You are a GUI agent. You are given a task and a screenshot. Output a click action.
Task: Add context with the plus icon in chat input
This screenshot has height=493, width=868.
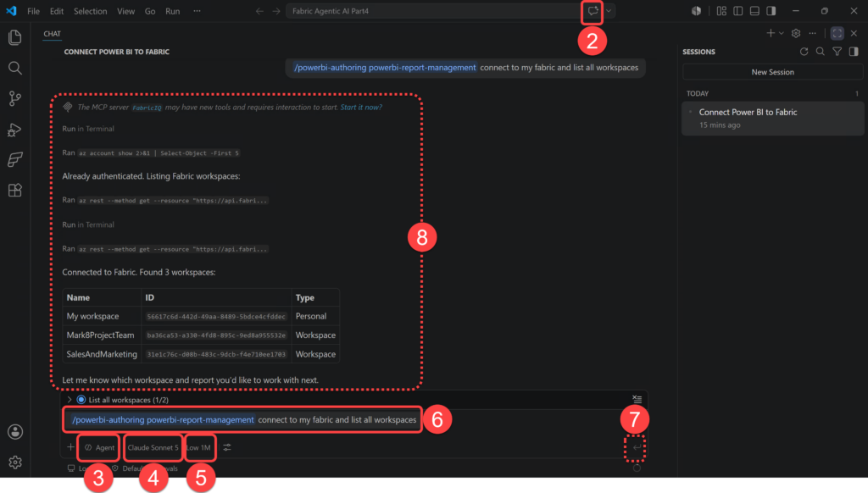[x=70, y=447]
